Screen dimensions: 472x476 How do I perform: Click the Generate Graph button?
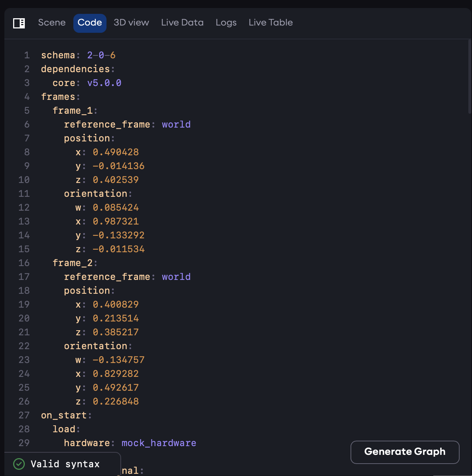pyautogui.click(x=405, y=452)
